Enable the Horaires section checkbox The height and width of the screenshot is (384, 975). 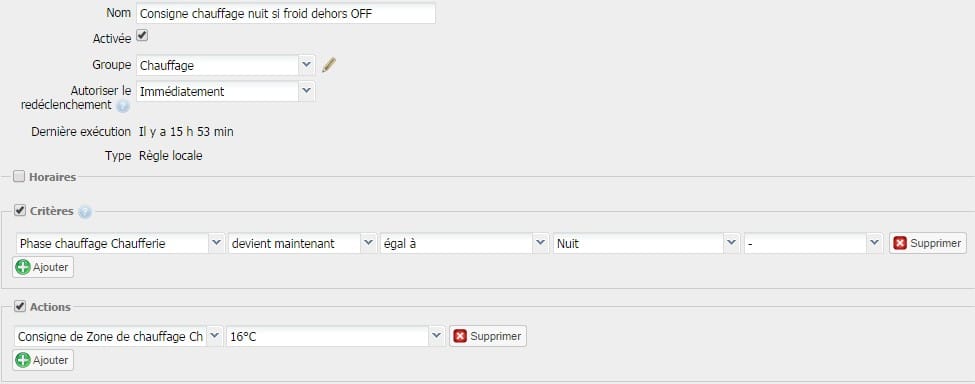(x=19, y=176)
